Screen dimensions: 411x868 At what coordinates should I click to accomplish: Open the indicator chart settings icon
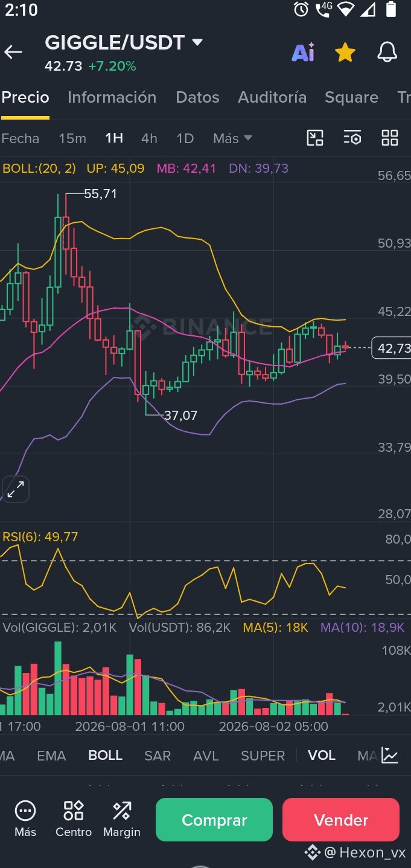(390, 756)
